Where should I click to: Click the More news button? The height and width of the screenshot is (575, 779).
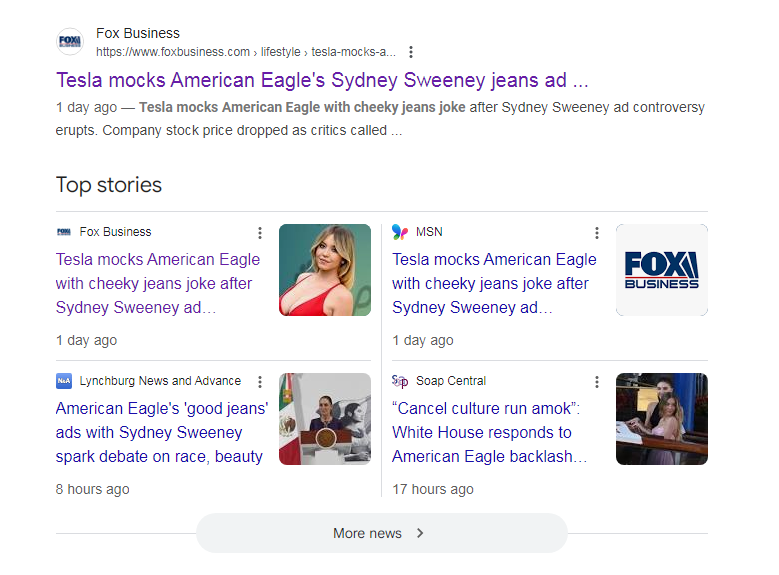[382, 533]
